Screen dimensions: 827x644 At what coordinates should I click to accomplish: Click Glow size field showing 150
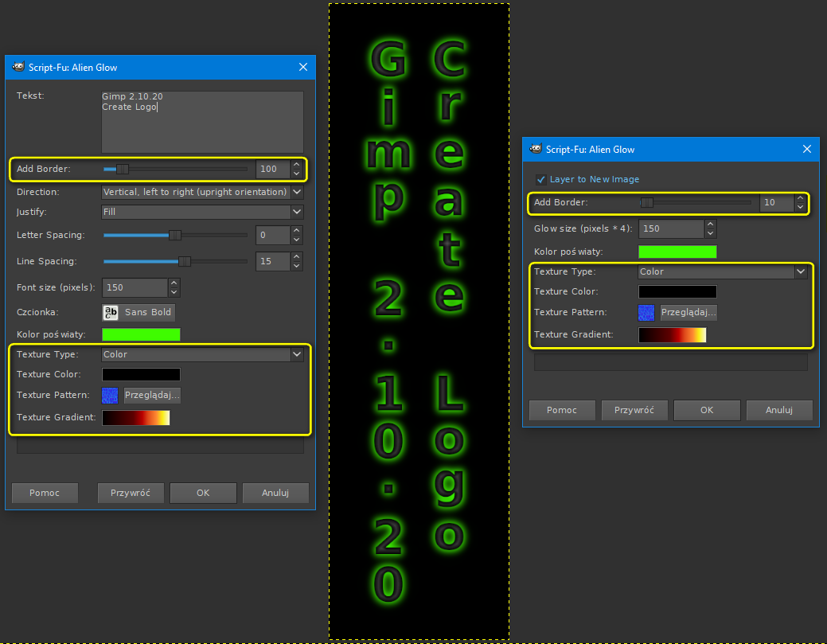pyautogui.click(x=672, y=229)
